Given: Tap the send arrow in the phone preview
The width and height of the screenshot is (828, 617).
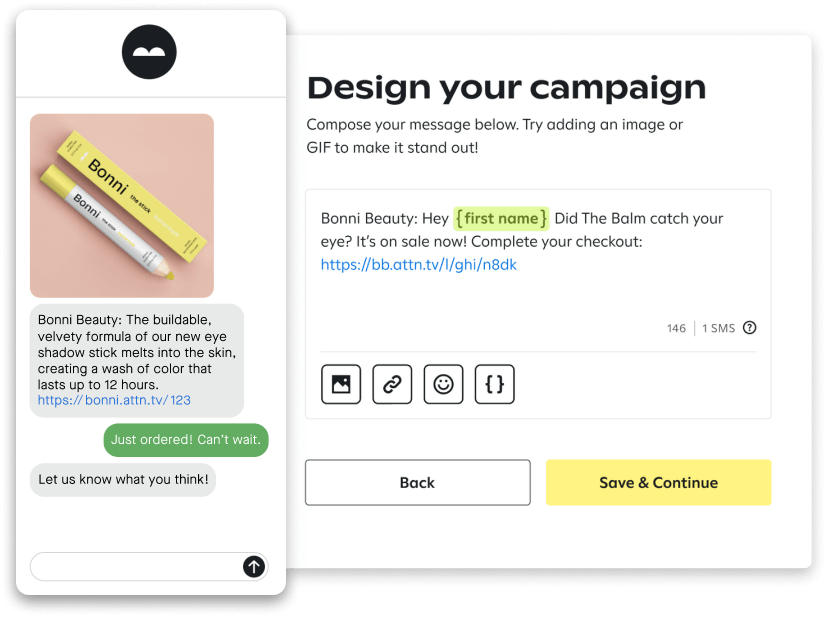Looking at the screenshot, I should (x=254, y=566).
